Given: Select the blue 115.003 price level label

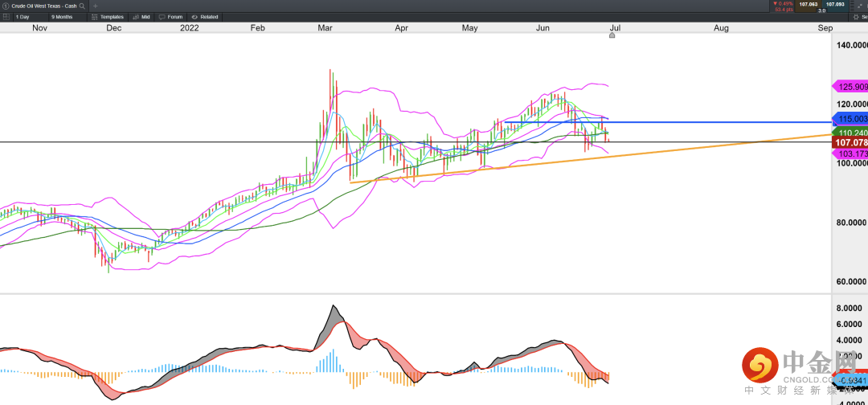Looking at the screenshot, I should [850, 118].
